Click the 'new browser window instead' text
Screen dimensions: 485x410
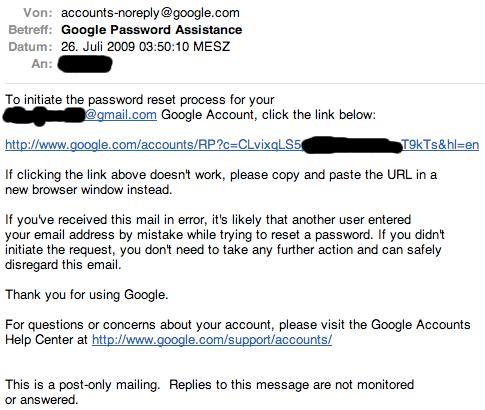click(x=88, y=190)
